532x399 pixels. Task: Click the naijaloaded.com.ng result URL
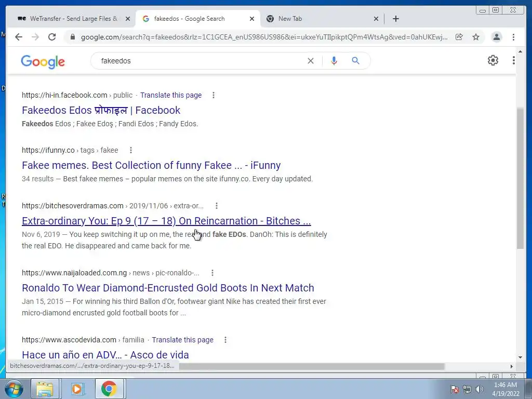coord(111,273)
